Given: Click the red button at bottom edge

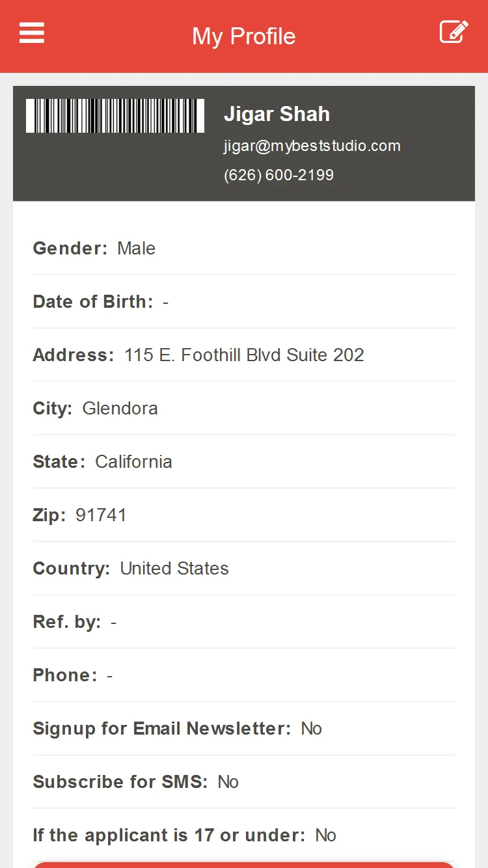Looking at the screenshot, I should pyautogui.click(x=244, y=865).
